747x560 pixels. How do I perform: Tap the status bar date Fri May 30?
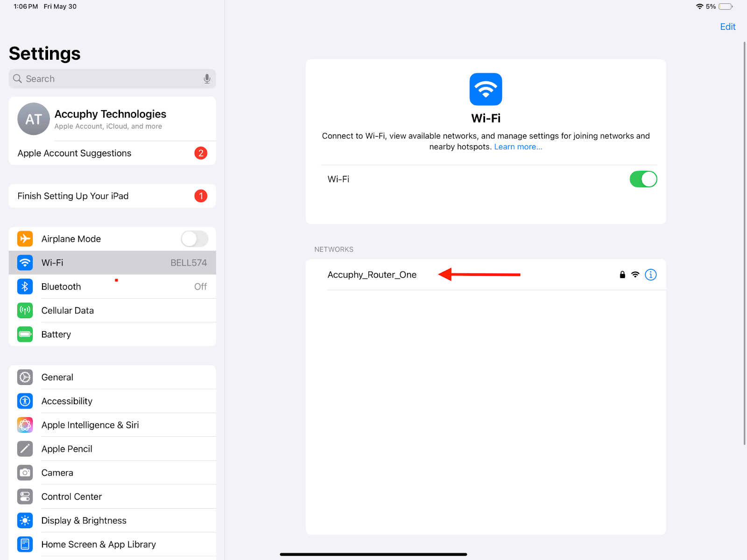coord(60,7)
